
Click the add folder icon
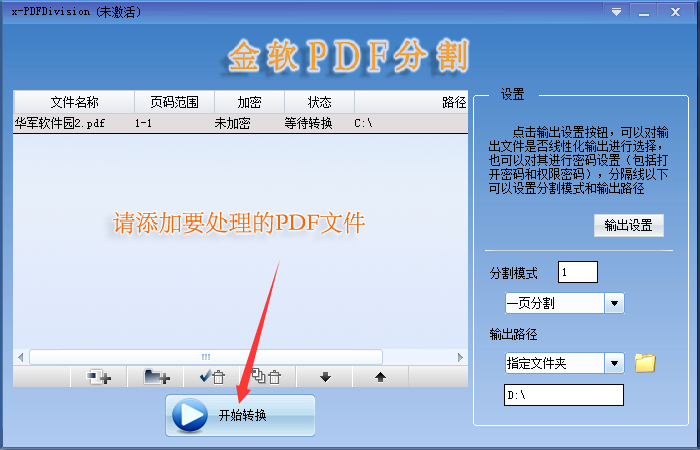pyautogui.click(x=156, y=377)
